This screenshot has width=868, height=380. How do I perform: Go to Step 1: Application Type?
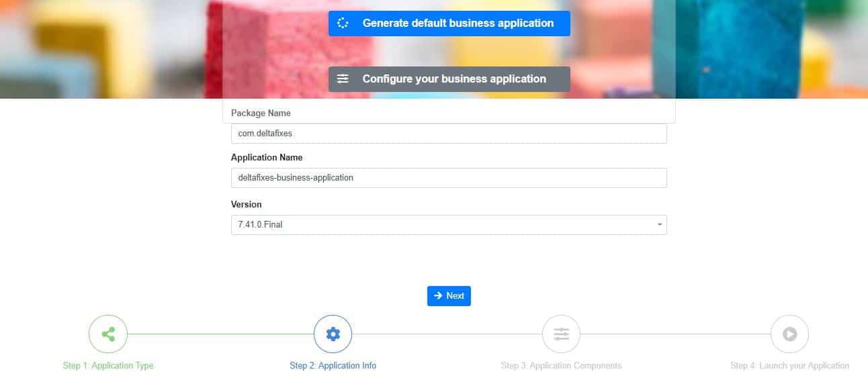click(x=108, y=366)
